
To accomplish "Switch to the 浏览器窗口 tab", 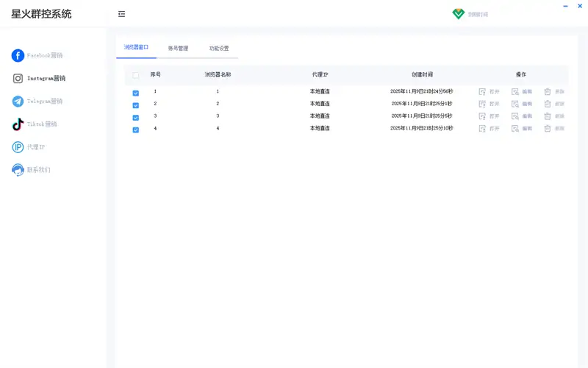I will pyautogui.click(x=136, y=47).
